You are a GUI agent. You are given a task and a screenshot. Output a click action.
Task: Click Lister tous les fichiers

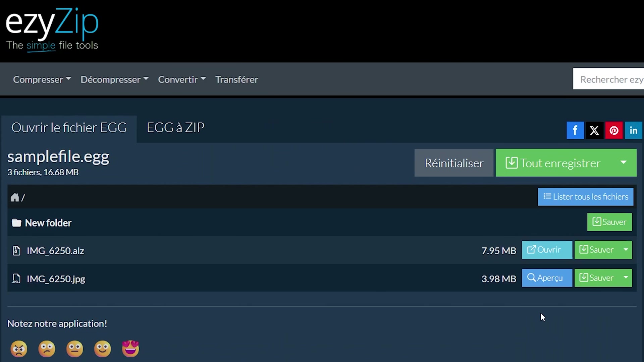click(x=585, y=197)
